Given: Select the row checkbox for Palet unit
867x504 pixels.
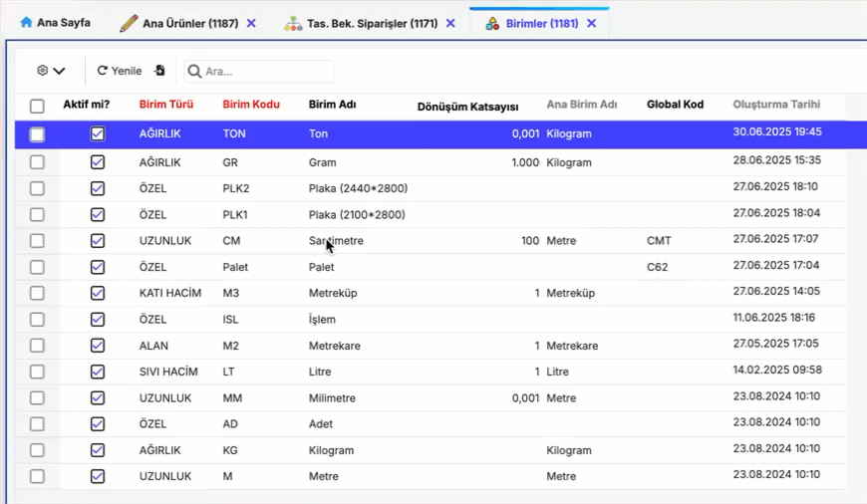Looking at the screenshot, I should [37, 267].
